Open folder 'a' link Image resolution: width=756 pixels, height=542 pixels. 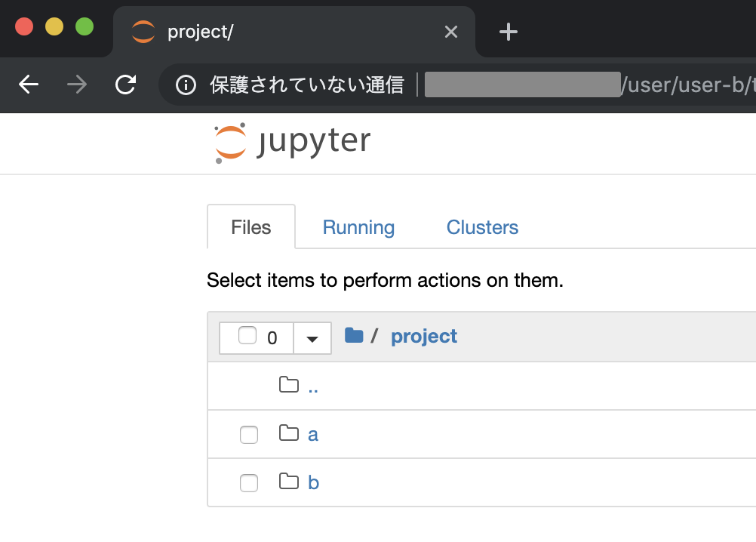(313, 435)
